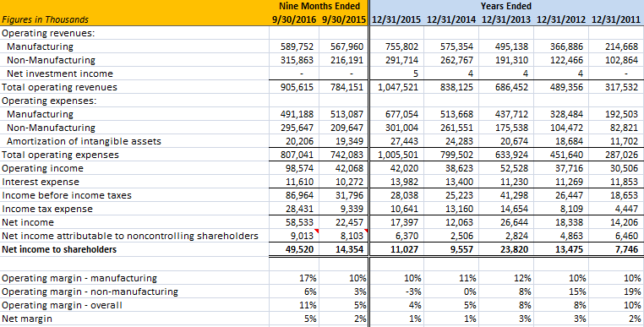Select Manufacturing expense value 677,054
The width and height of the screenshot is (644, 327).
402,114
